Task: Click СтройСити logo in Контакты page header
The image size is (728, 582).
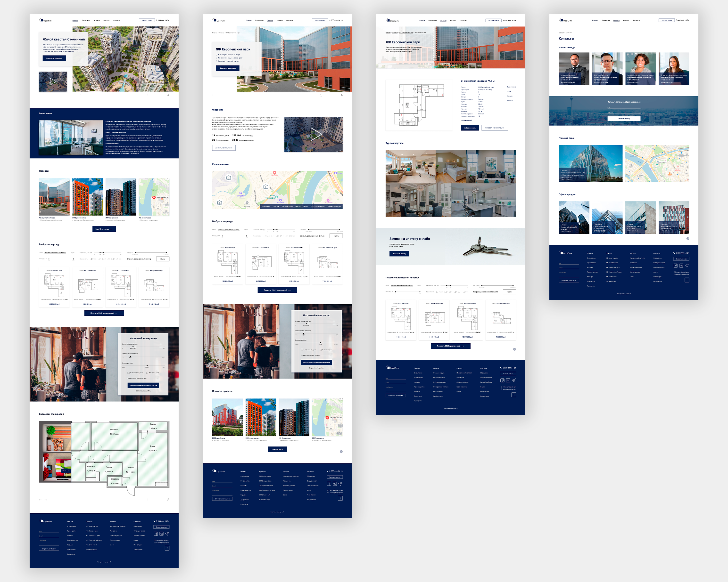Action: pyautogui.click(x=565, y=20)
